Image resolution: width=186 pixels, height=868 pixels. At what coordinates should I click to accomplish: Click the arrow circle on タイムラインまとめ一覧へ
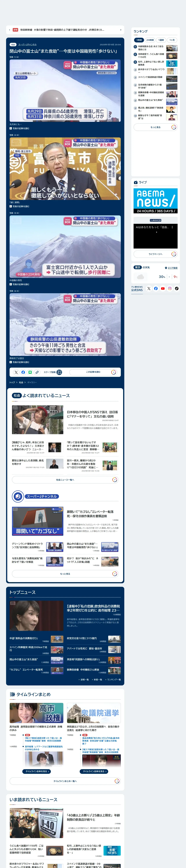pyautogui.click(x=117, y=781)
